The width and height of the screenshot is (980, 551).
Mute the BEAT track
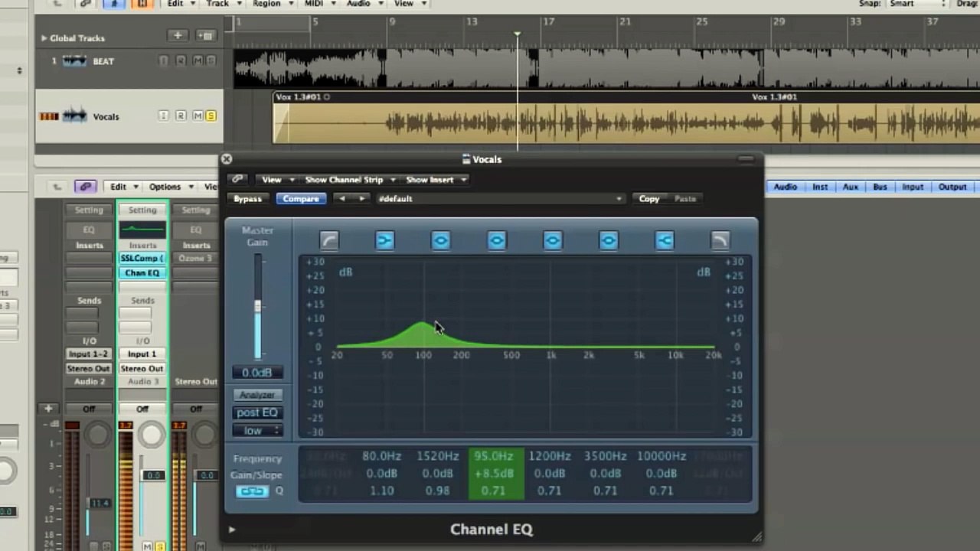click(198, 60)
